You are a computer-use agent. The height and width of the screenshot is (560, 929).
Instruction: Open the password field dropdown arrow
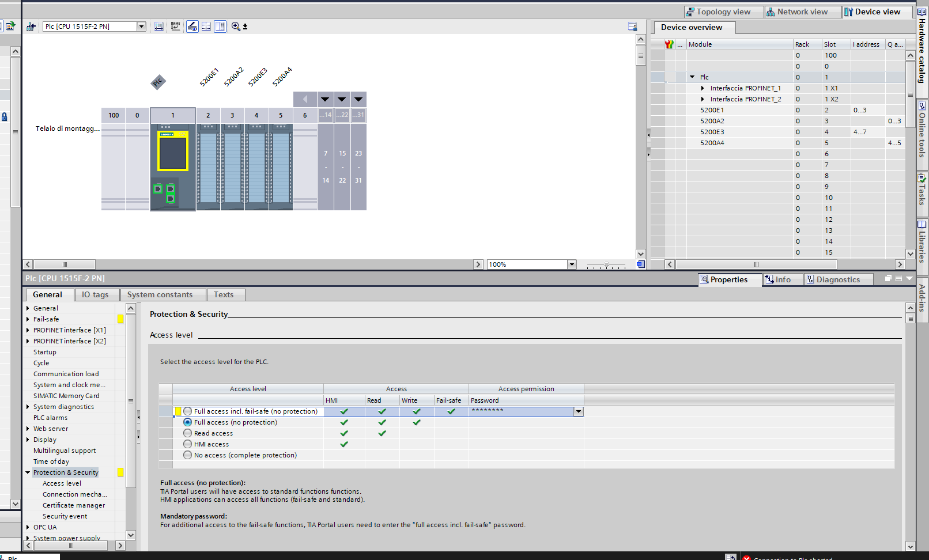578,411
